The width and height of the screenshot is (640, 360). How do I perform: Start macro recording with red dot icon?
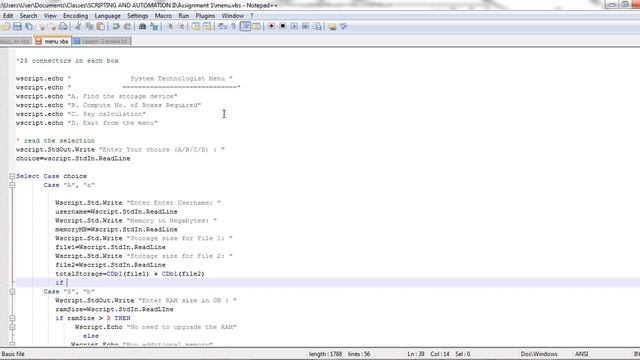[271, 27]
